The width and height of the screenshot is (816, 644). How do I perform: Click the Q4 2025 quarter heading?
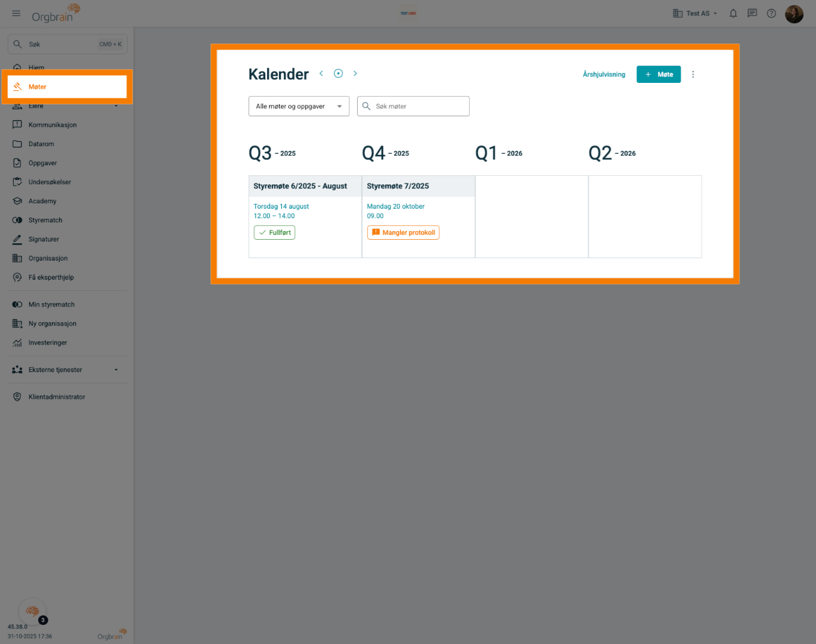(386, 153)
